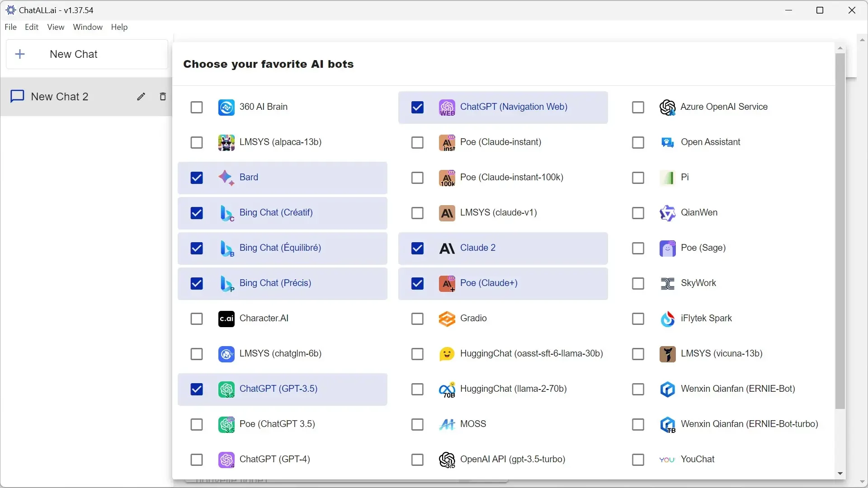
Task: Click the MOSS logo icon
Action: [x=447, y=425]
